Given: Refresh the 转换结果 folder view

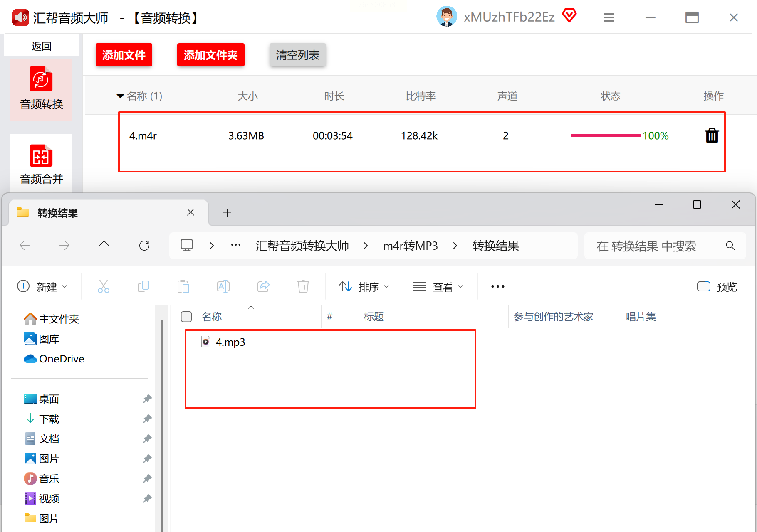Looking at the screenshot, I should [x=144, y=246].
